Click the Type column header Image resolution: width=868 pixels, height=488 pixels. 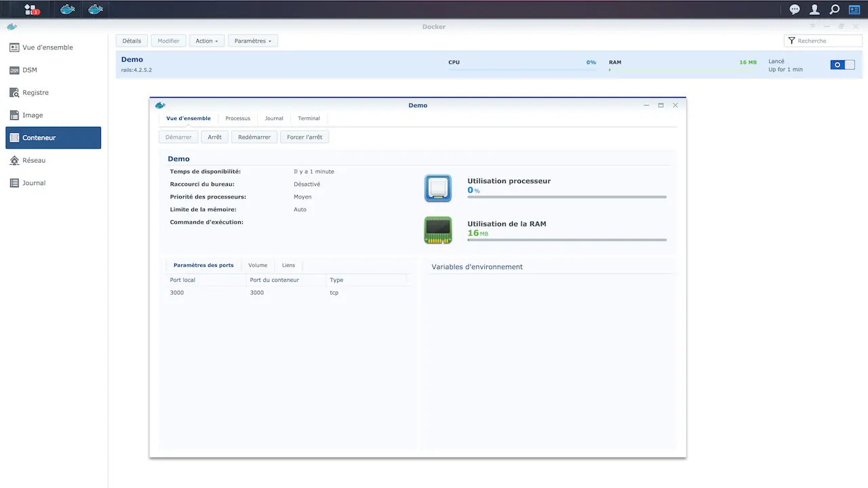point(366,280)
